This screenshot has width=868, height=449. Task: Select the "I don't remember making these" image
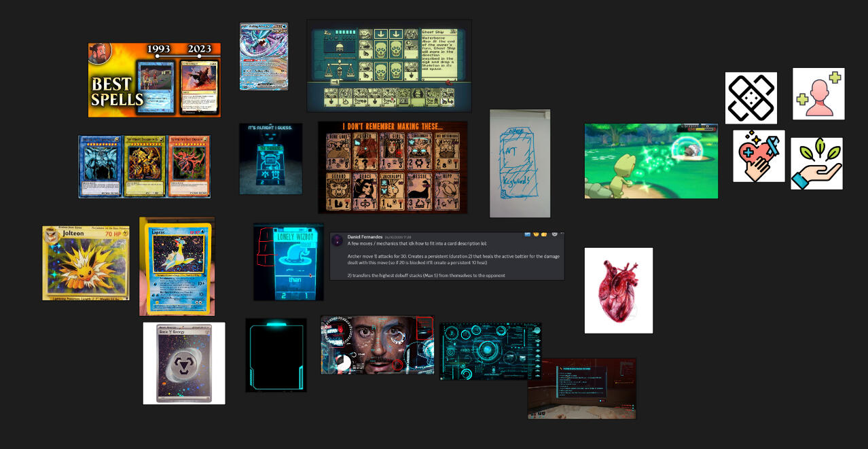(x=393, y=167)
